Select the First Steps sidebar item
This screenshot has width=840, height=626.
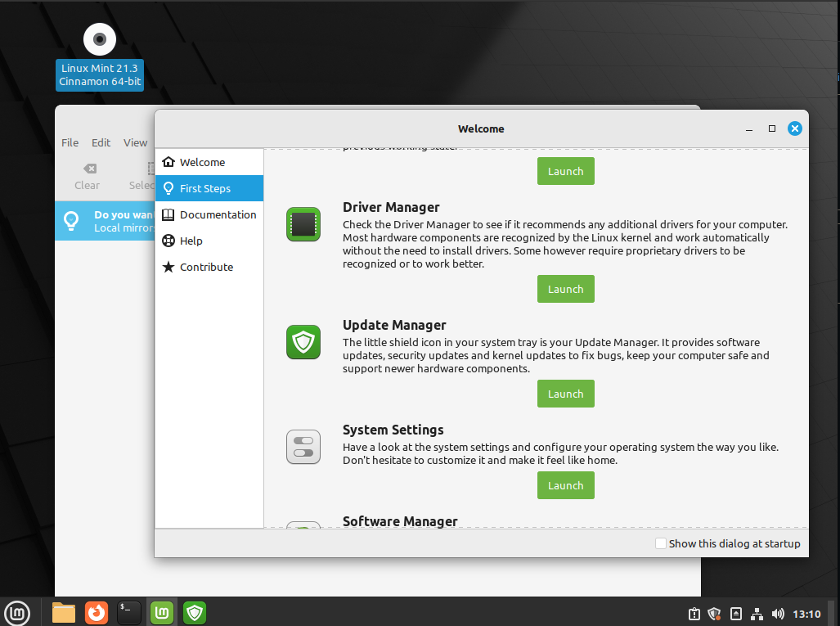point(209,188)
